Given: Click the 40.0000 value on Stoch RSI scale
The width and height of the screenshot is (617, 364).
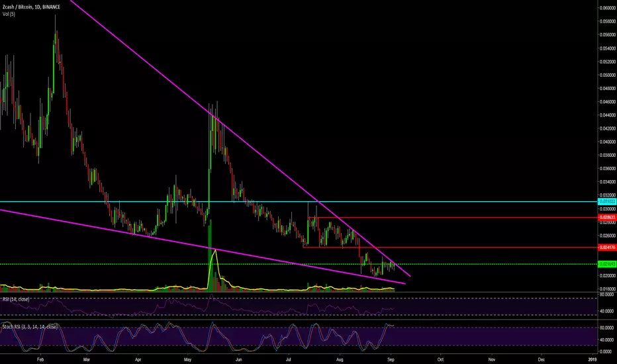Looking at the screenshot, I should click(606, 340).
